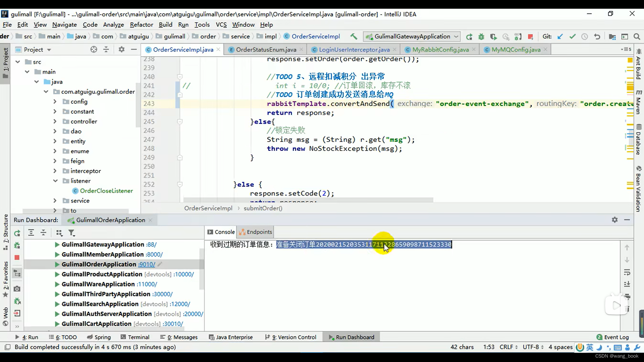
Task: Toggle the GulimallOrderApplication run configuration
Action: pyautogui.click(x=57, y=264)
